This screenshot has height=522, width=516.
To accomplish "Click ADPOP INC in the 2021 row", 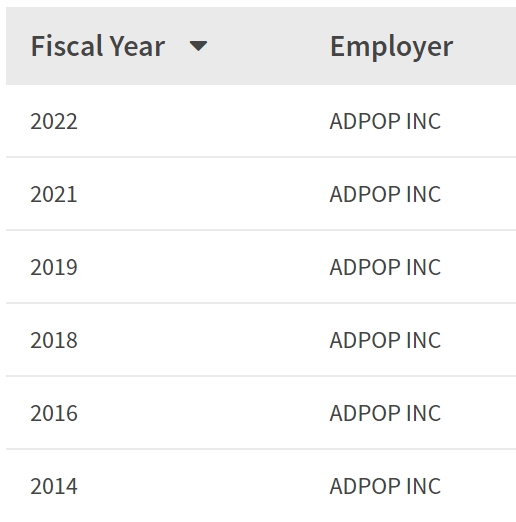I will 385,194.
